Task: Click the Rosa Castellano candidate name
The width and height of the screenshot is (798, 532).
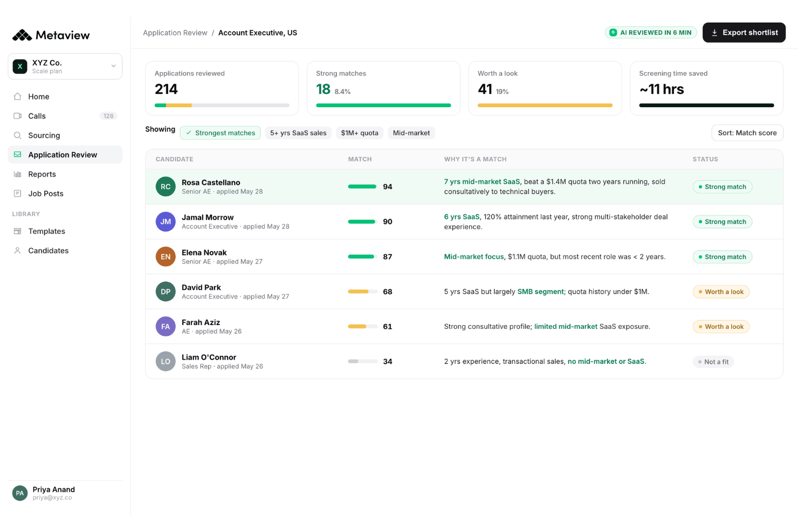Action: (211, 183)
